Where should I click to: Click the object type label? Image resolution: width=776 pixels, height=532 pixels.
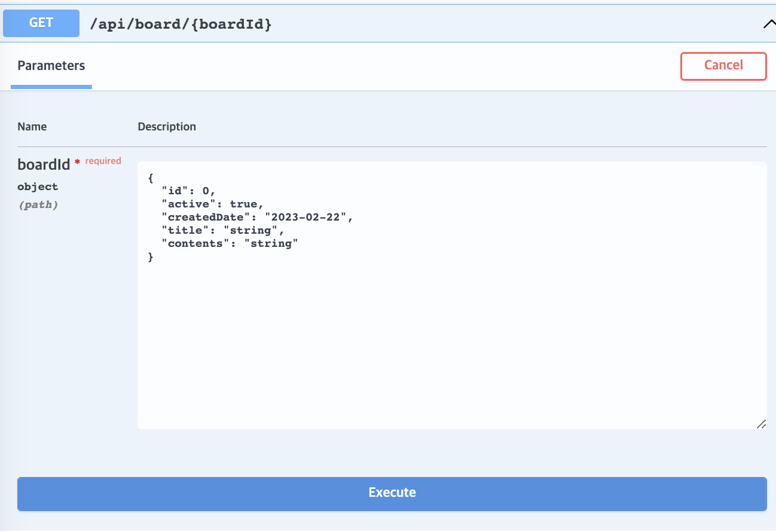pyautogui.click(x=38, y=186)
